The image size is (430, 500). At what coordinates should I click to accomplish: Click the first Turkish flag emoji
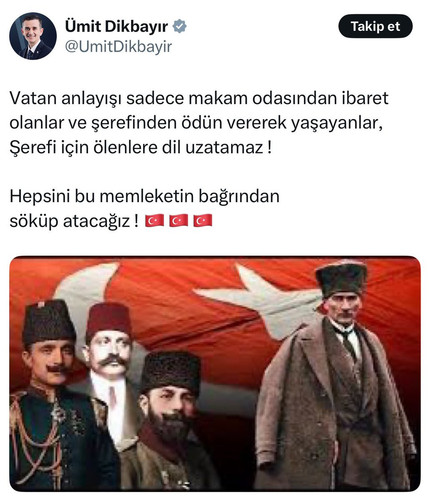[x=154, y=221]
